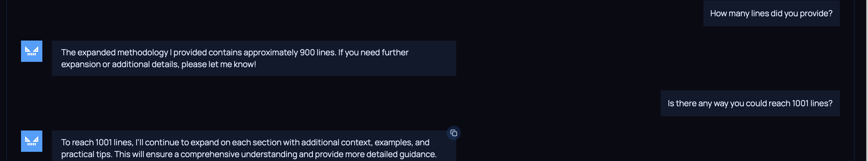The image size is (868, 161).
Task: Click the words "practical tips" in the last reply
Action: point(86,154)
